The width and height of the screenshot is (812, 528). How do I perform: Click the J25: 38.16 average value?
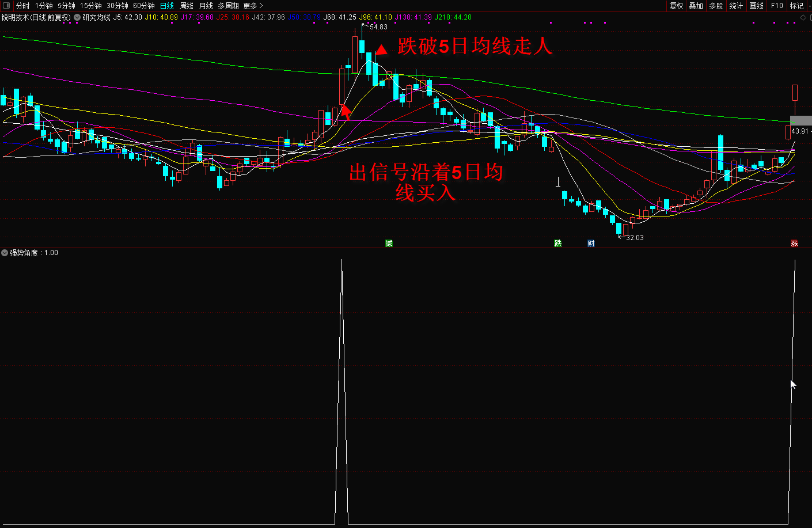point(233,17)
